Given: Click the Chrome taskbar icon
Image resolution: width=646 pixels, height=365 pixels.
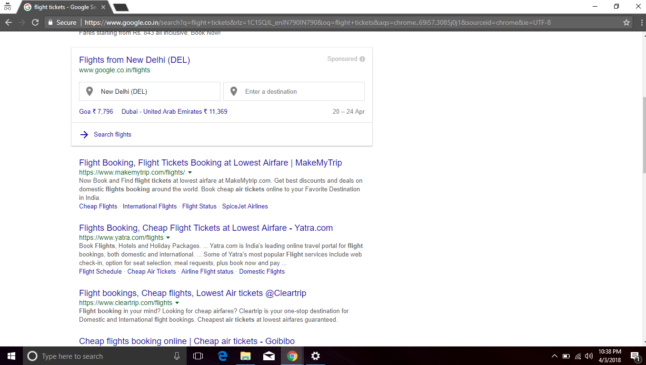Looking at the screenshot, I should point(292,356).
